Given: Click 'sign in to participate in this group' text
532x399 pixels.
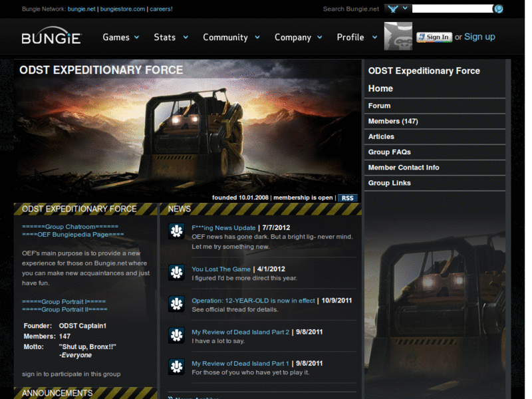Looking at the screenshot, I should point(71,374).
